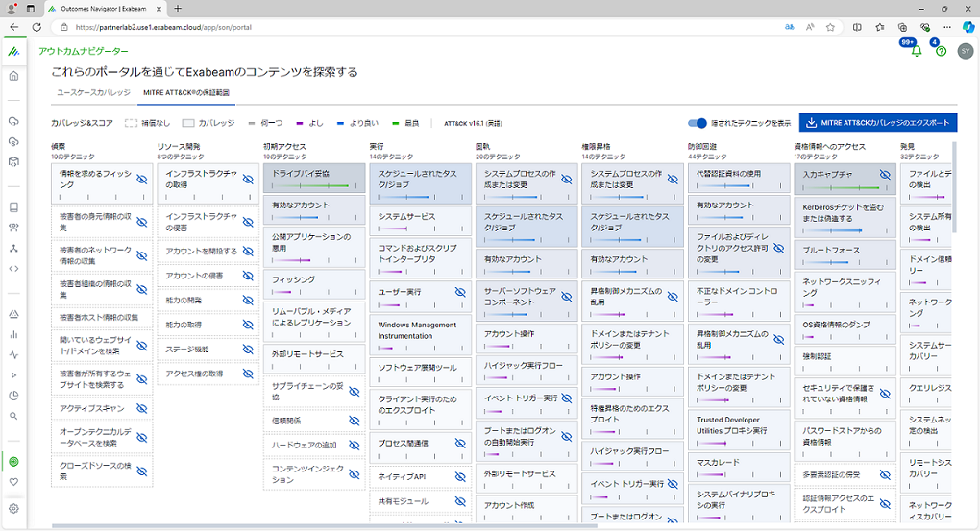Open the ドライブバイ妥協 technique card
980x531 pixels.
click(x=314, y=178)
